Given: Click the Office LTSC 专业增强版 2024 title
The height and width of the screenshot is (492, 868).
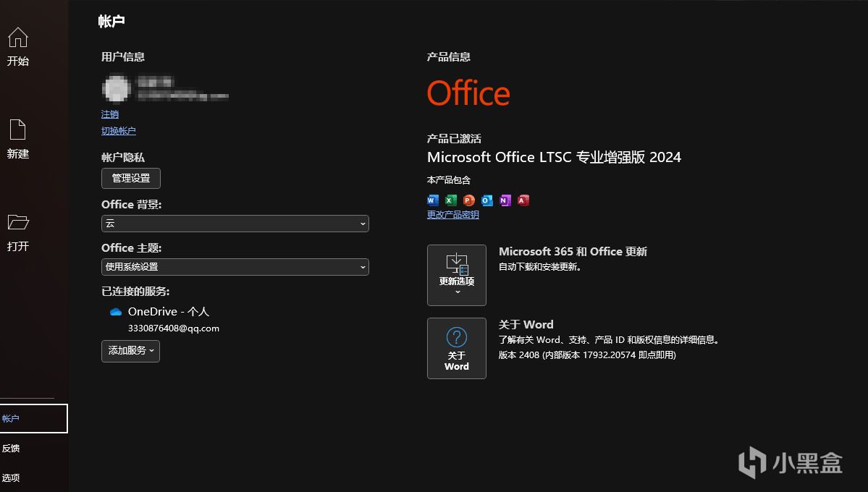Looking at the screenshot, I should coord(554,157).
